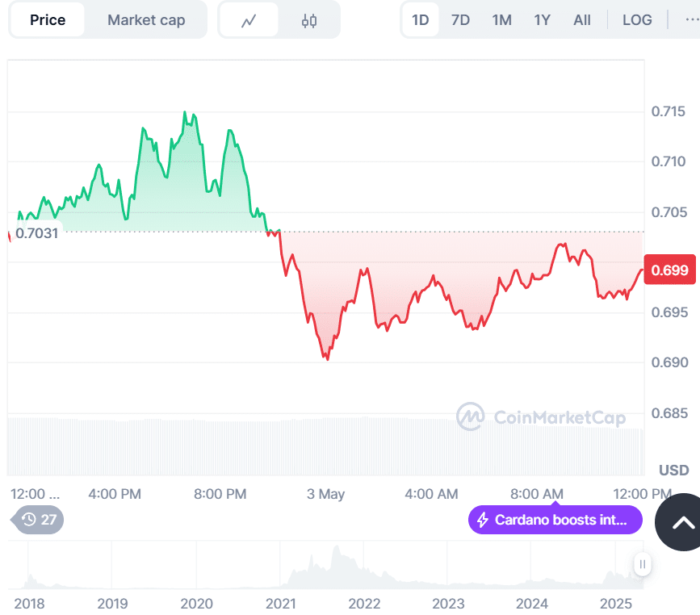Image resolution: width=700 pixels, height=615 pixels.
Task: Toggle the LOG scale option
Action: (x=637, y=20)
